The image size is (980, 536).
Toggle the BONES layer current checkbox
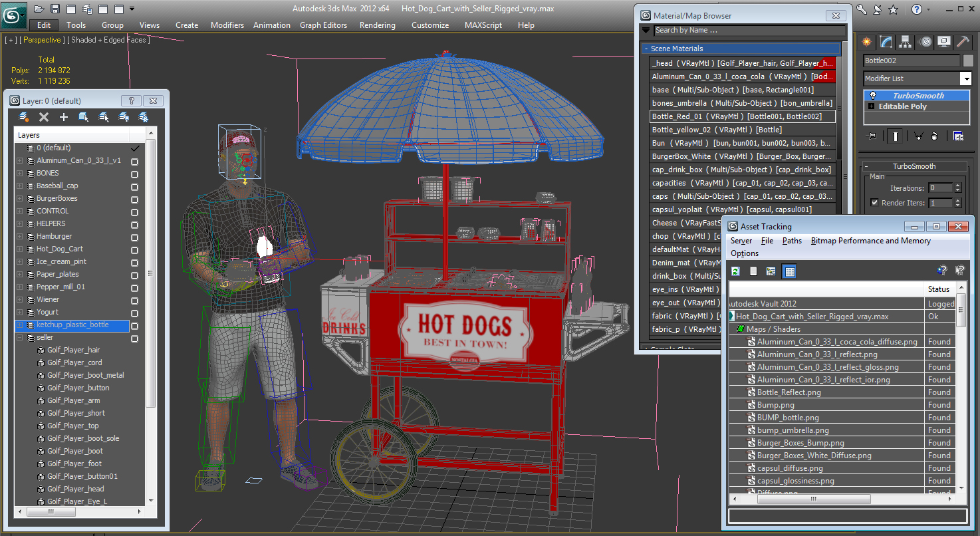pyautogui.click(x=134, y=174)
